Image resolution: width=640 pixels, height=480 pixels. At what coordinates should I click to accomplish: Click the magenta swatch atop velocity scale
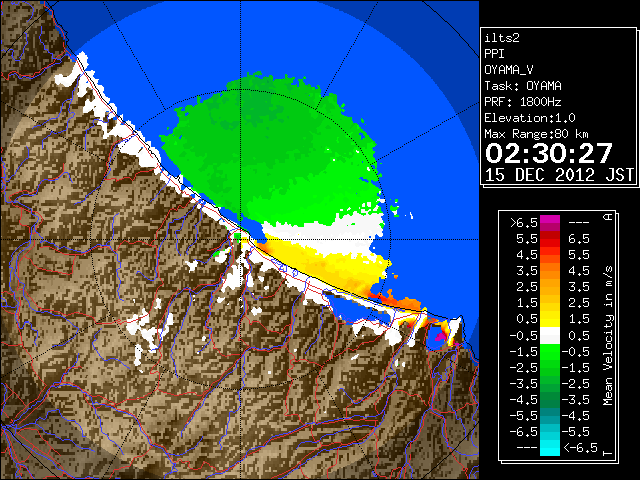tap(550, 223)
